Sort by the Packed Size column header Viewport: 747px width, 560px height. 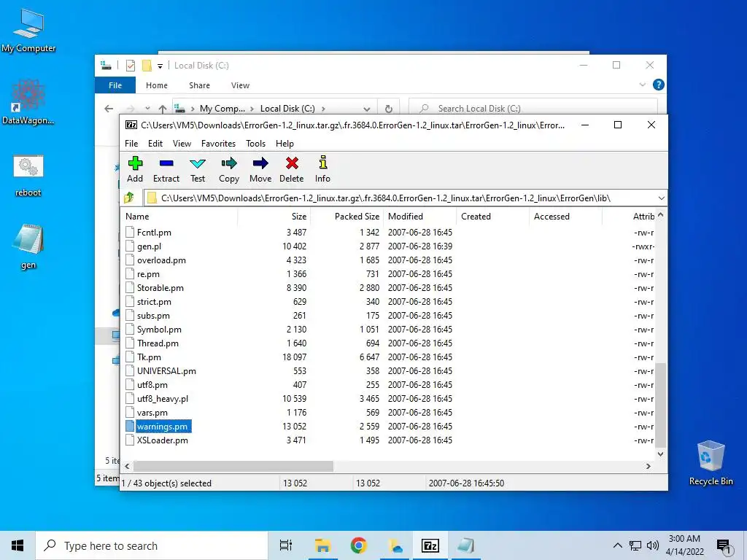tap(347, 216)
